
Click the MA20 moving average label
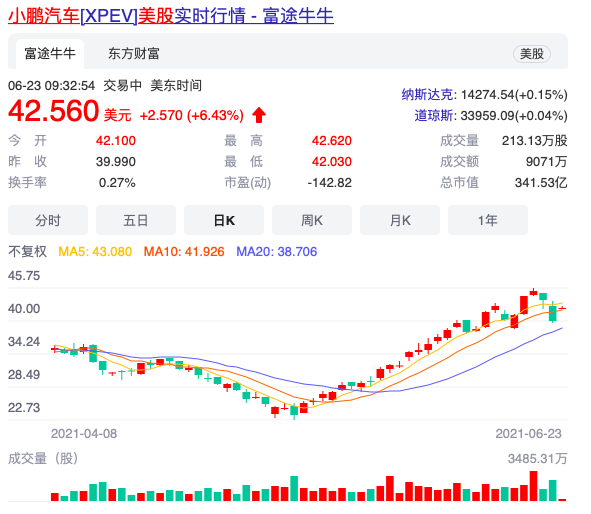pyautogui.click(x=277, y=251)
